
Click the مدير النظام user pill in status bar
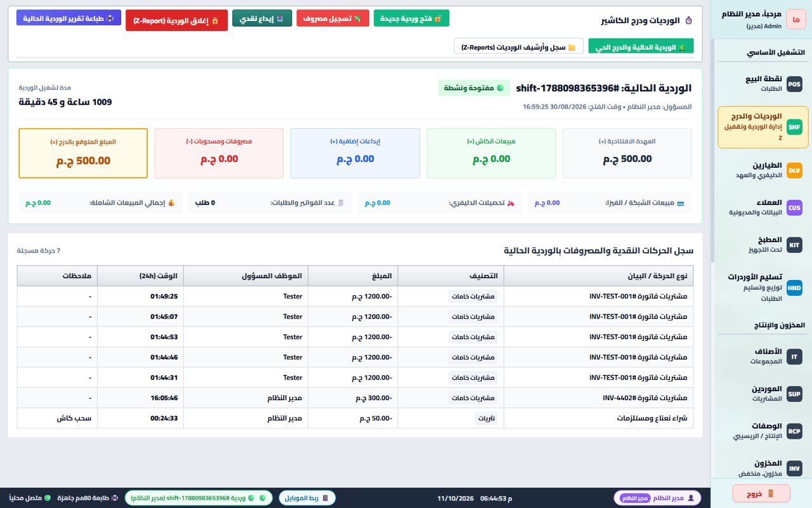point(658,498)
